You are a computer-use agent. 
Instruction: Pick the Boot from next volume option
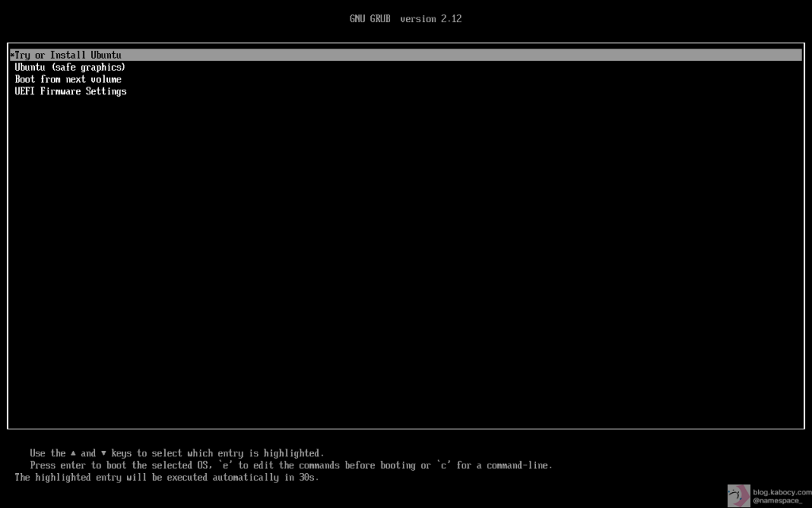68,79
